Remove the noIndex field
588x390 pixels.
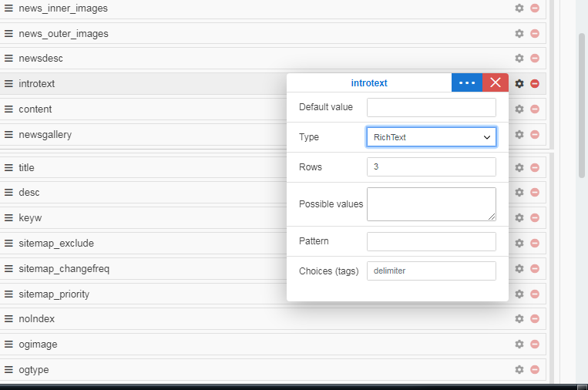(x=535, y=318)
